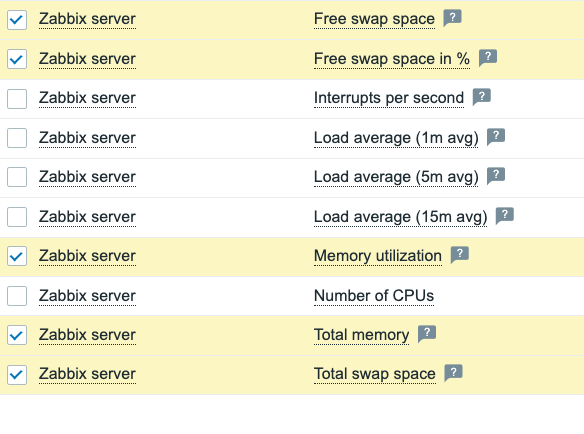Screen dimensions: 584x434
Task: View help icon for Memory utilization
Action: point(460,255)
